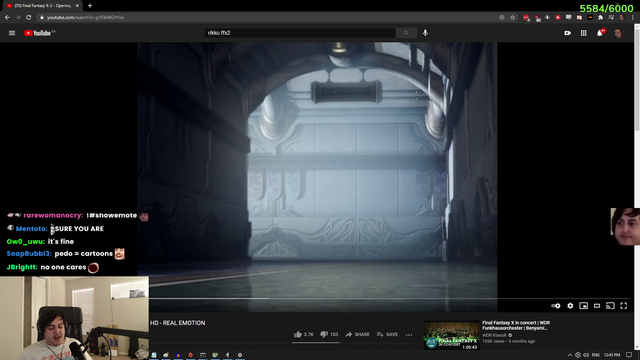640x360 pixels.
Task: Open the tray volume speaker icon
Action: point(586,355)
